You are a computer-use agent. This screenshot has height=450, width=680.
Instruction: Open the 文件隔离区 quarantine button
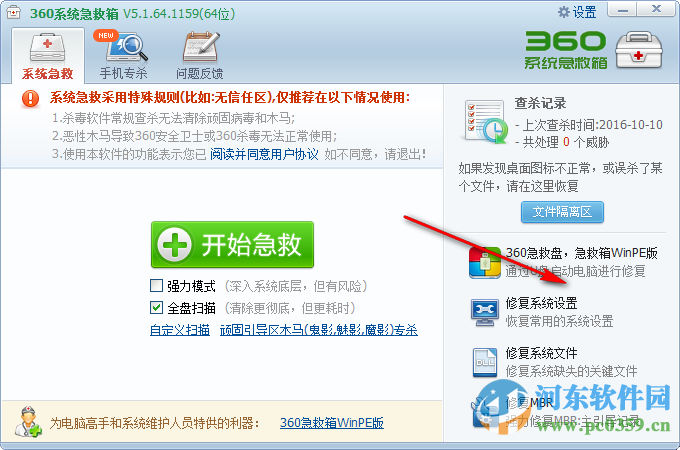point(562,212)
